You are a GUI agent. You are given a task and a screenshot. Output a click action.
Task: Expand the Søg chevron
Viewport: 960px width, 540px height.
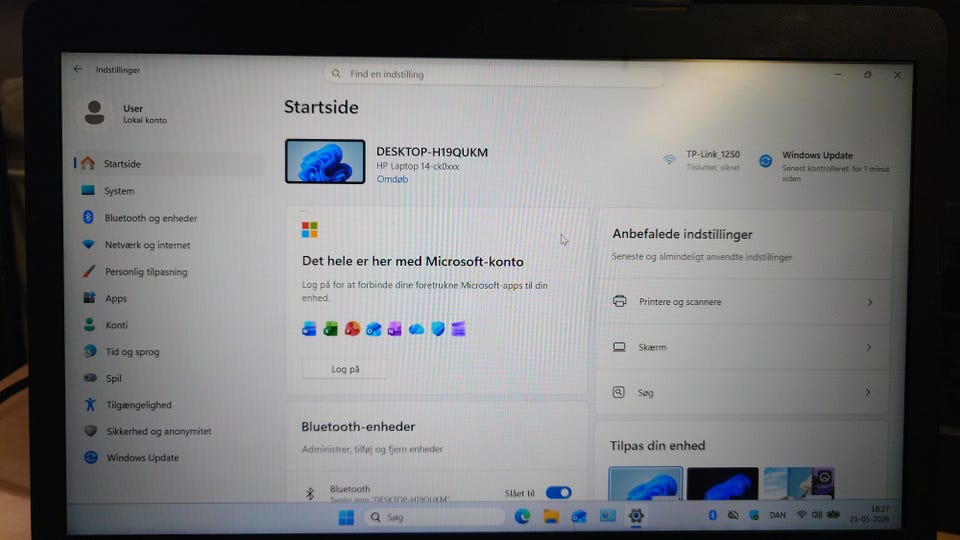868,392
